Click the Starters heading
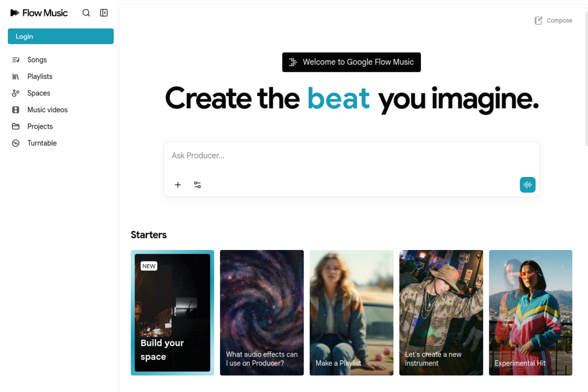The image size is (588, 392). tap(148, 235)
